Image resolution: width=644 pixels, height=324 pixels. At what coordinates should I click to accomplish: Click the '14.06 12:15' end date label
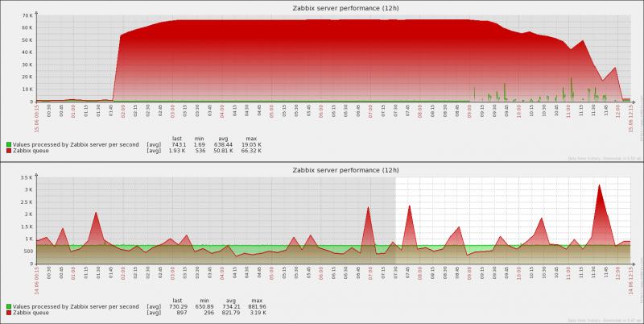tap(631, 280)
